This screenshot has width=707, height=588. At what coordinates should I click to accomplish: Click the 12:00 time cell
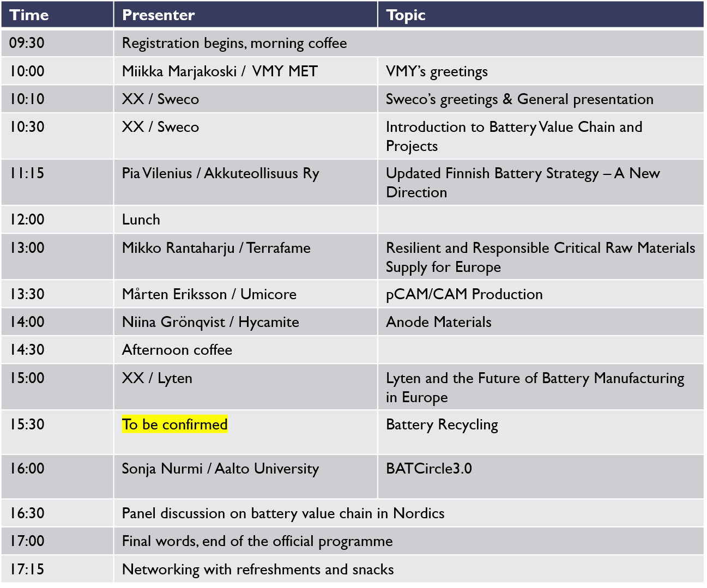(x=57, y=220)
